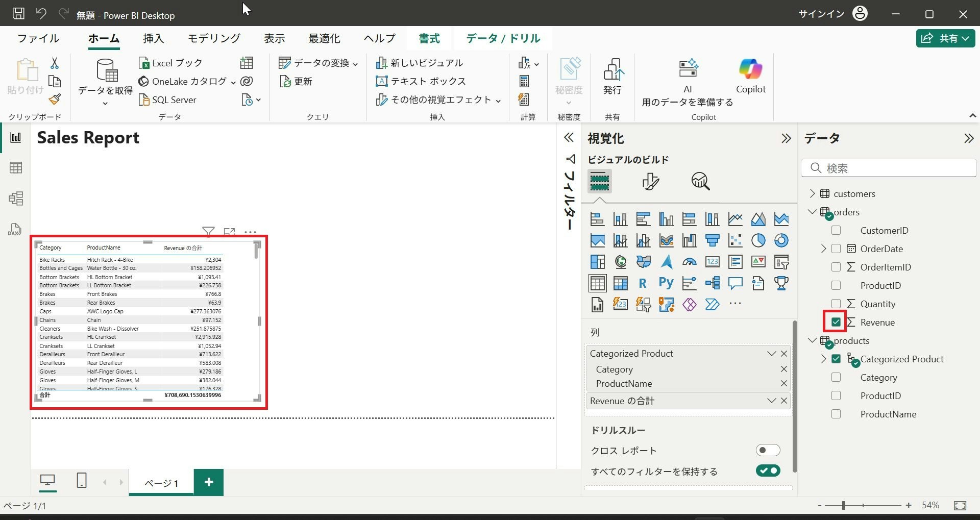Select the treemap visualization
The width and height of the screenshot is (980, 520).
pos(597,261)
